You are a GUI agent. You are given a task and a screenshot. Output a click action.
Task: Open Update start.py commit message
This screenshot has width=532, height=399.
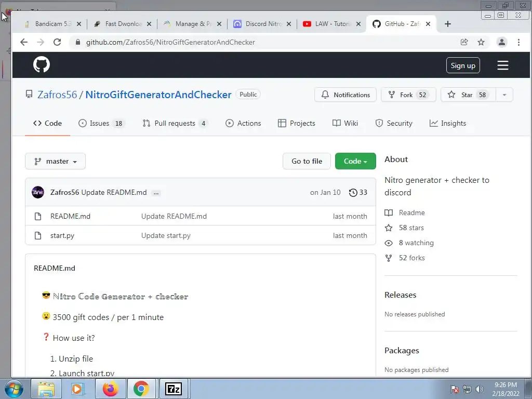pos(166,235)
